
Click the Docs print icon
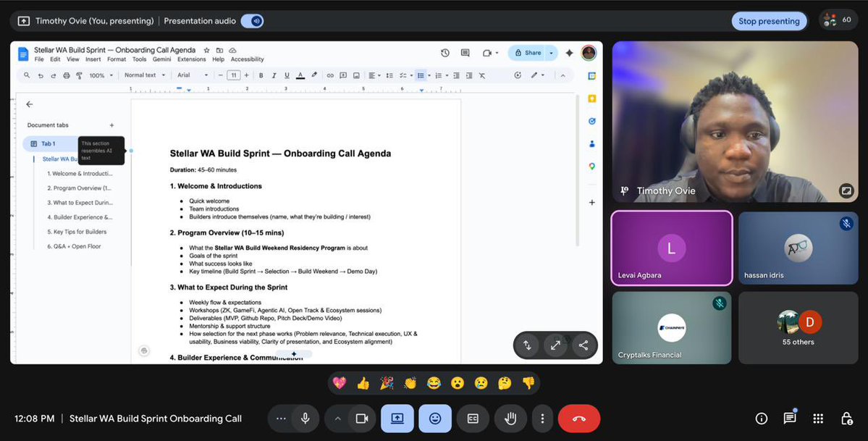point(67,75)
